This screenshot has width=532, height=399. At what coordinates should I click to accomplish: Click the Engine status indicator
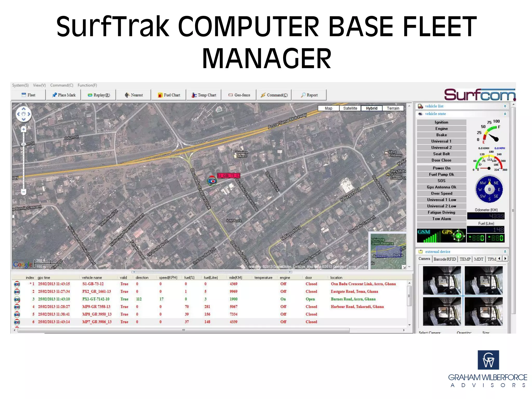coord(441,129)
